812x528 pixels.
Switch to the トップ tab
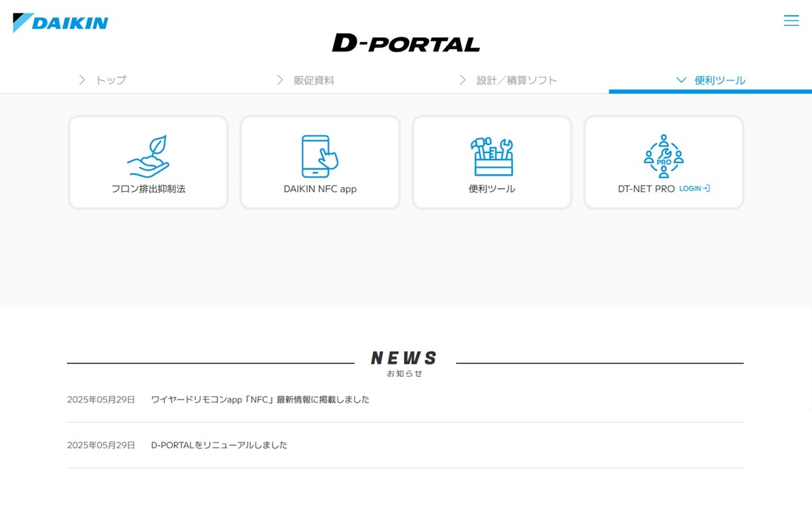tap(111, 81)
